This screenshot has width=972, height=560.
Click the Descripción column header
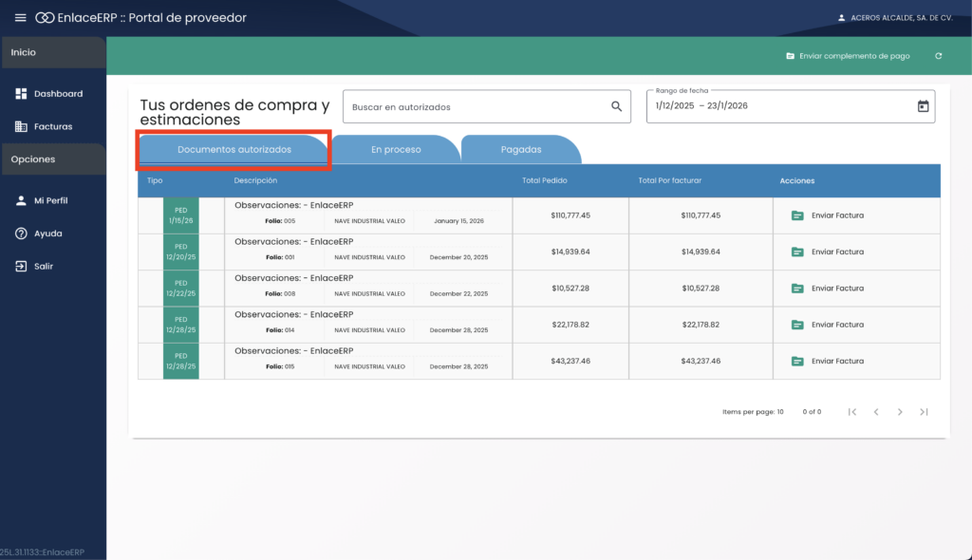(x=255, y=180)
